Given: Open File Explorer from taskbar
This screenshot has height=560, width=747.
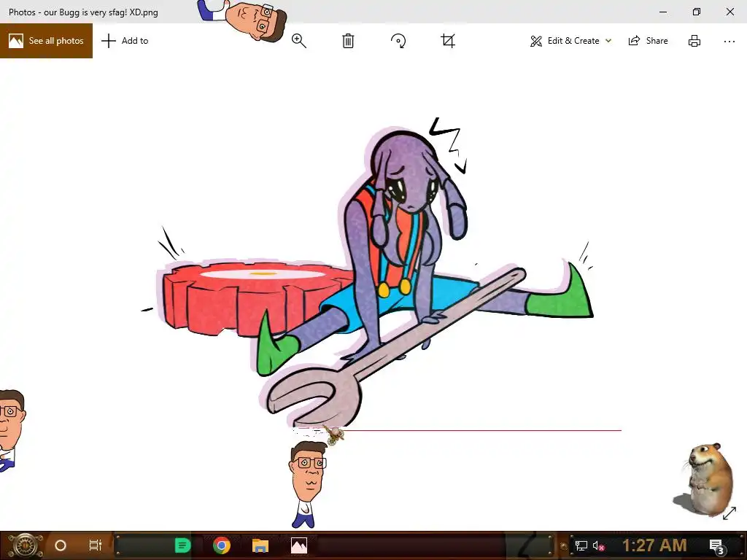Looking at the screenshot, I should coord(260,545).
